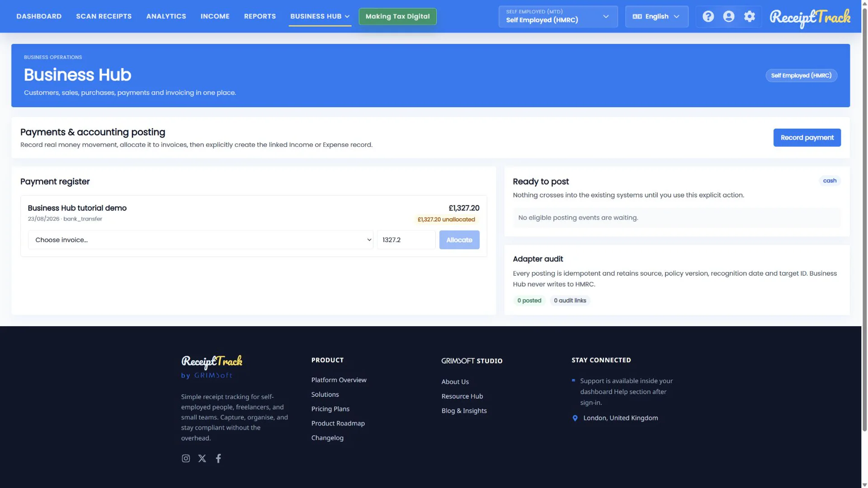868x488 pixels.
Task: Click the "London, United Kingdom" text
Action: (621, 418)
